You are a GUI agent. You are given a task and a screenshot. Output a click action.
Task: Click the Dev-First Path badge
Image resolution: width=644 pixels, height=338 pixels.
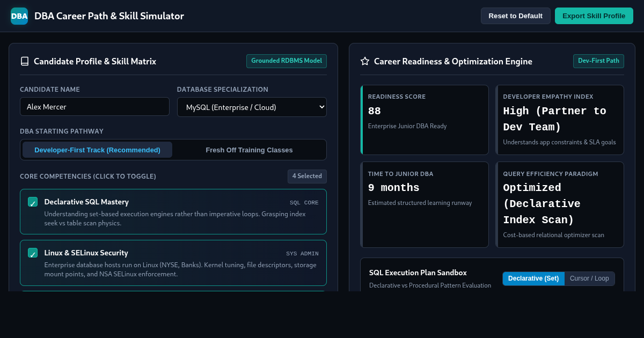click(x=598, y=61)
